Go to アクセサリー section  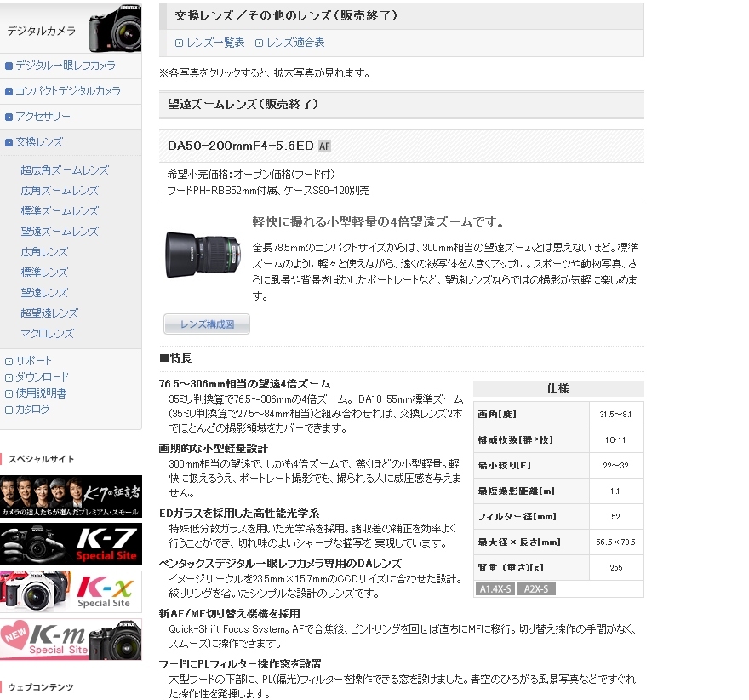coord(43,117)
